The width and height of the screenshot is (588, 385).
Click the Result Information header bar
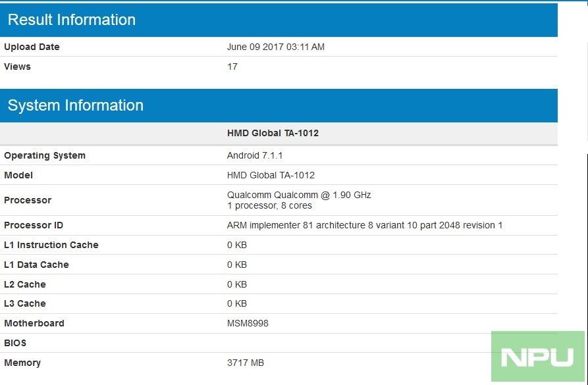tap(72, 20)
